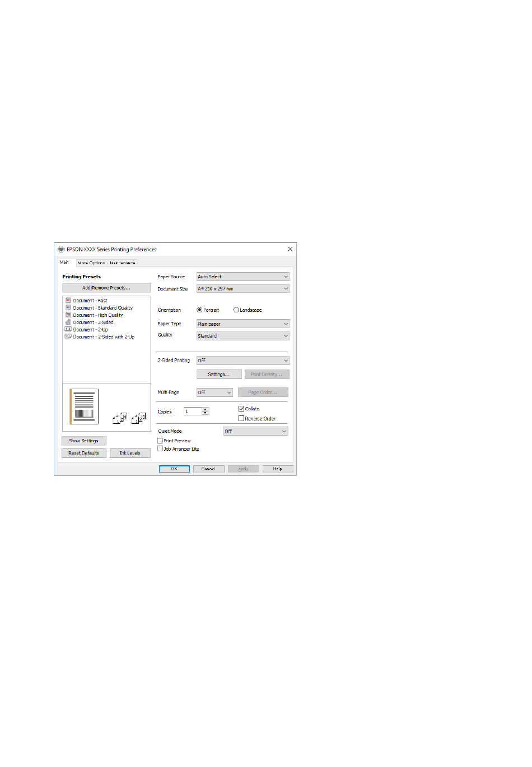Click the collated pages illustration icon

click(x=129, y=418)
